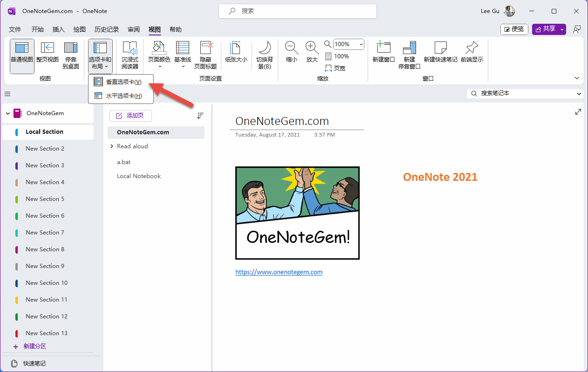Open the History (历史记录) tab

[x=107, y=29]
